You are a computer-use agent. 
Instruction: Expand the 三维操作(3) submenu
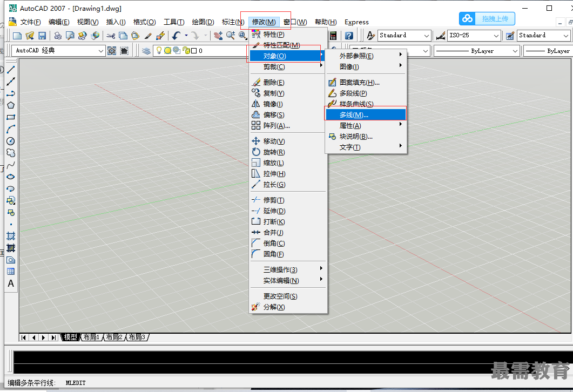(x=286, y=269)
